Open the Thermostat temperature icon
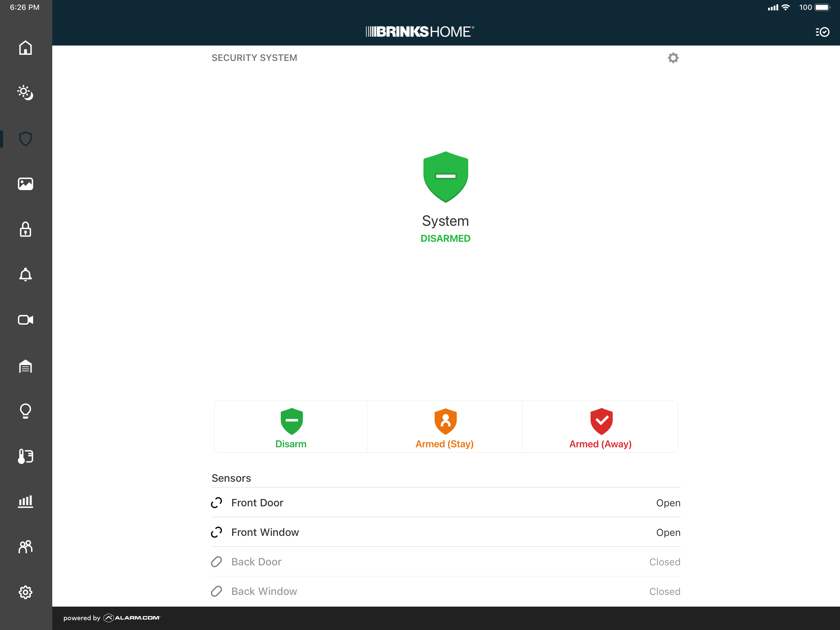Image resolution: width=840 pixels, height=630 pixels. point(25,457)
